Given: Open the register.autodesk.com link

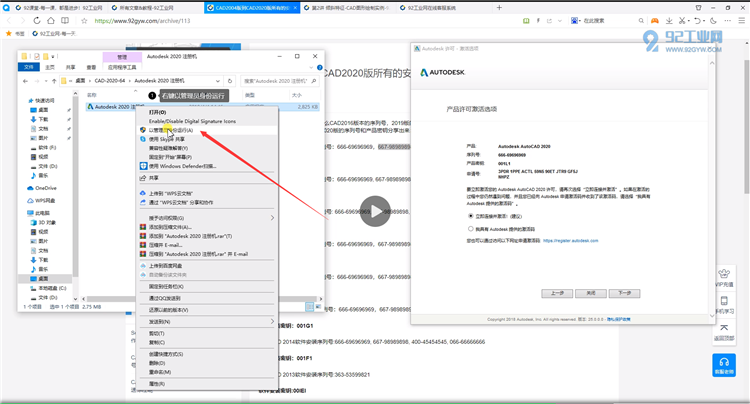Looking at the screenshot, I should pyautogui.click(x=571, y=240).
